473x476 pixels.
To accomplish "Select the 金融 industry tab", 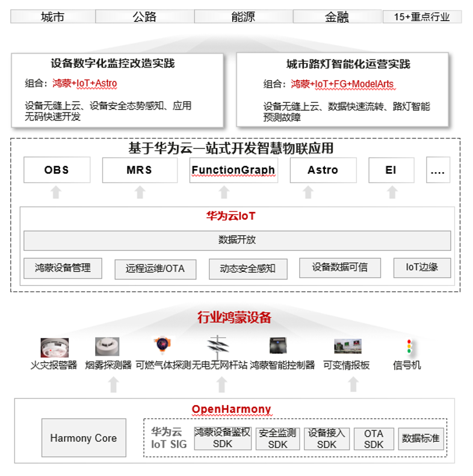I will [337, 16].
